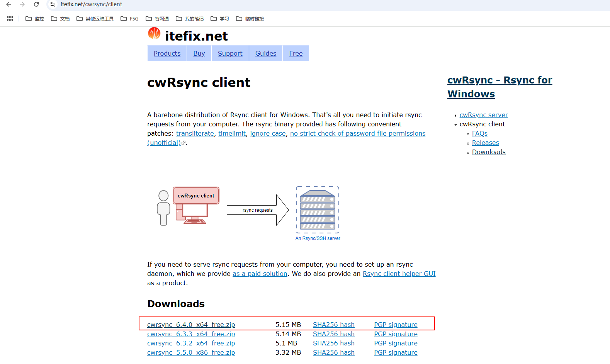Open the Releases sidebar link

pos(485,143)
